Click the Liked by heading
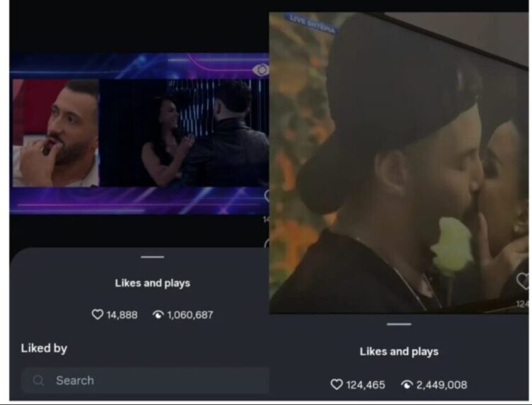The image size is (532, 405). (x=44, y=348)
